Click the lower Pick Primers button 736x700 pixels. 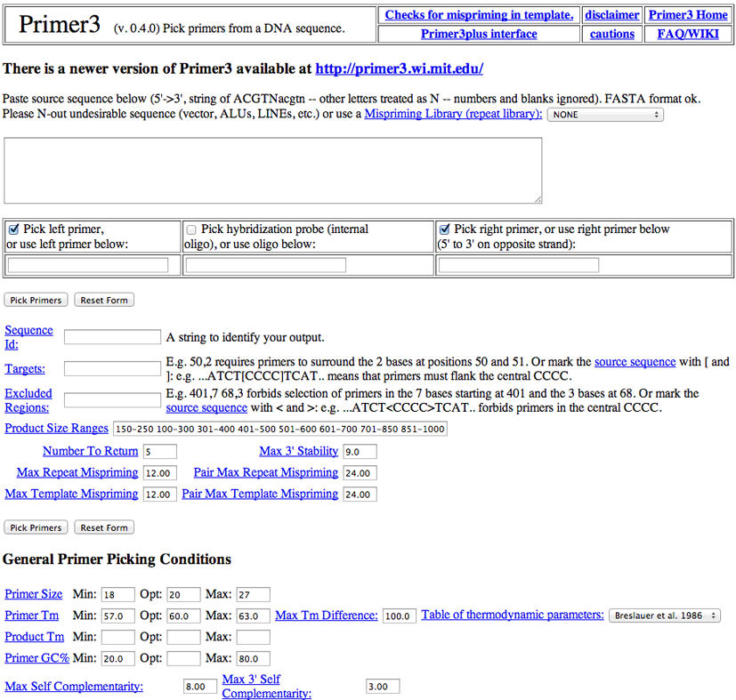36,527
